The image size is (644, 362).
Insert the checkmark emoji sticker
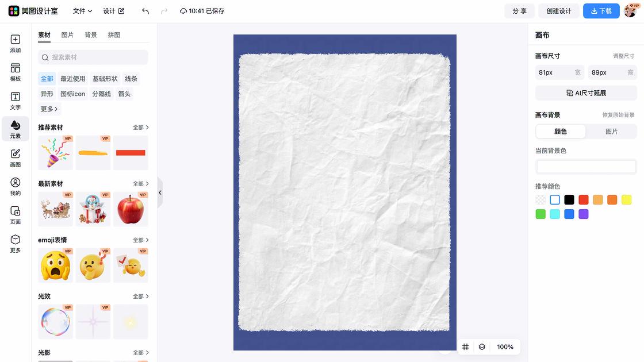[131, 265]
